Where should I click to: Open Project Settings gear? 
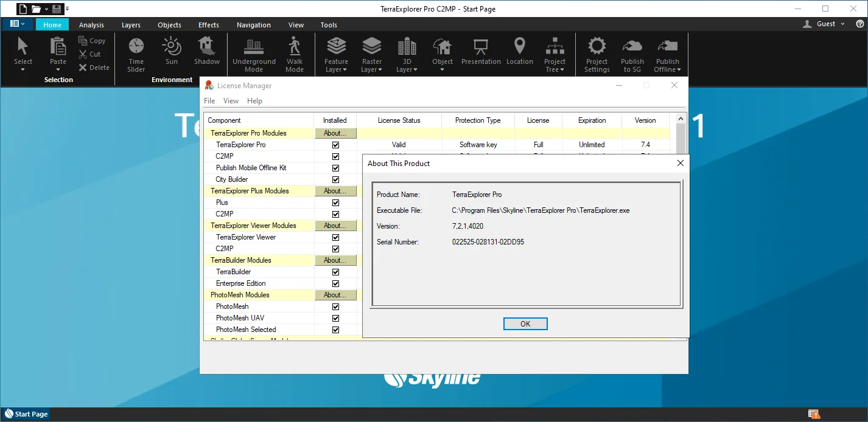597,55
